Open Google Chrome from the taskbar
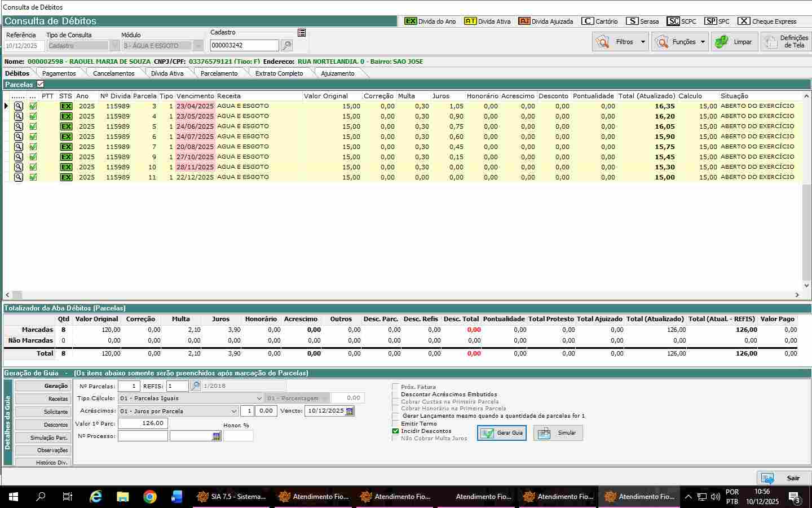 tap(149, 497)
